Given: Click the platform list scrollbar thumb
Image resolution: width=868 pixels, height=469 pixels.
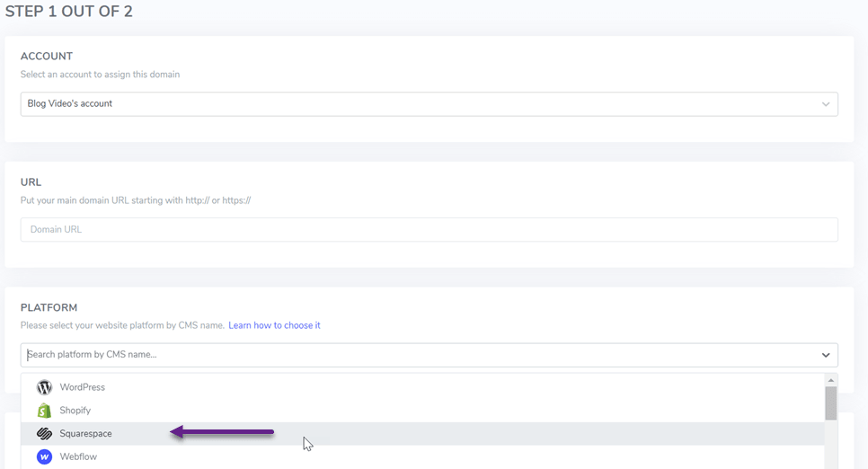Looking at the screenshot, I should (x=830, y=403).
